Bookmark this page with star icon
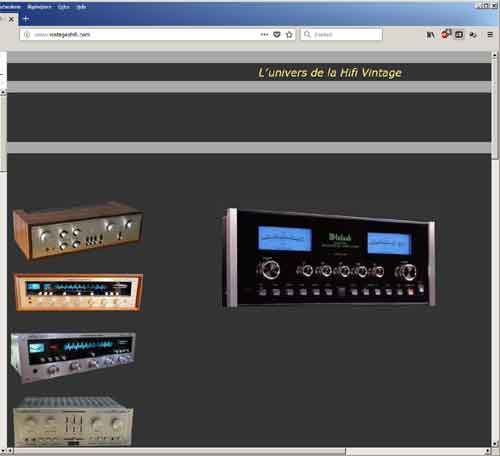 [x=289, y=34]
